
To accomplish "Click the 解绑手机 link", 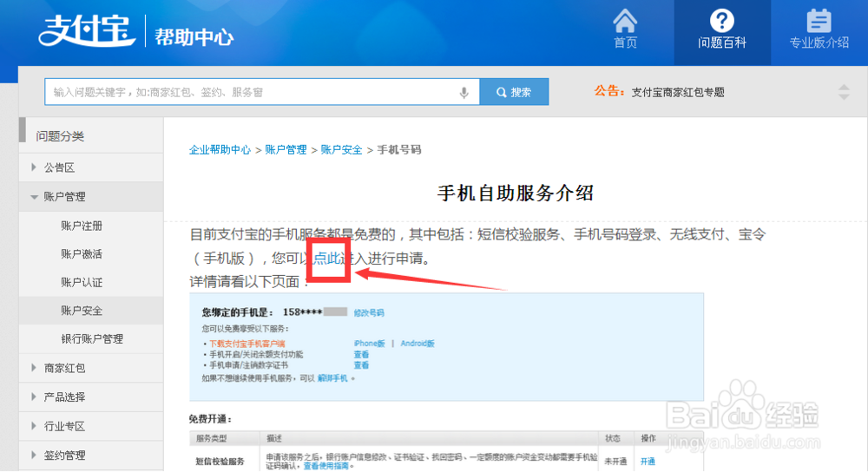I will click(332, 378).
